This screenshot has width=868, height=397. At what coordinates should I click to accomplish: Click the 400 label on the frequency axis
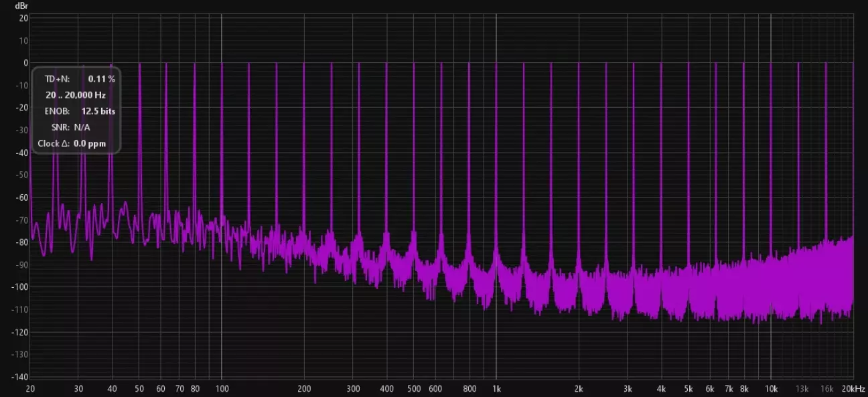pos(386,389)
